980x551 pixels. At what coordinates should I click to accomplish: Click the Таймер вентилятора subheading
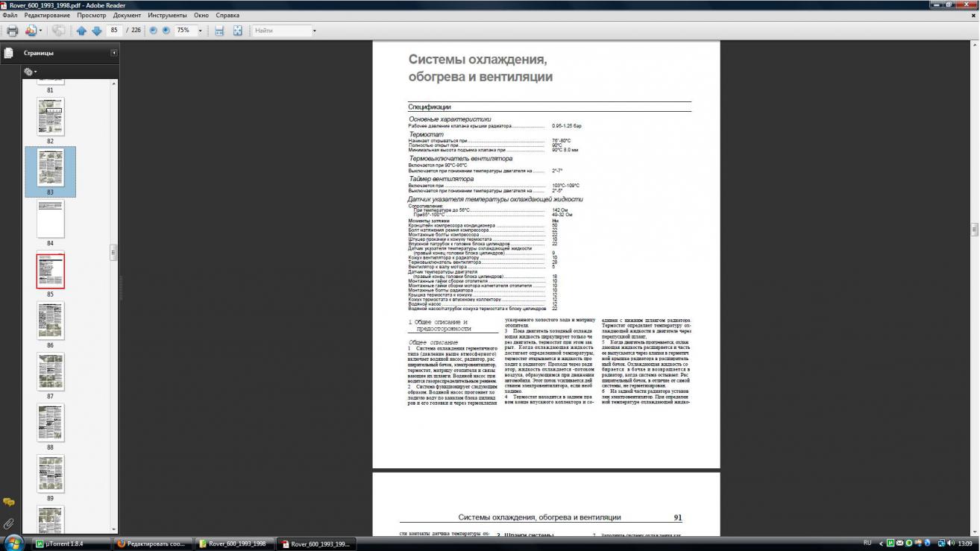(x=441, y=179)
